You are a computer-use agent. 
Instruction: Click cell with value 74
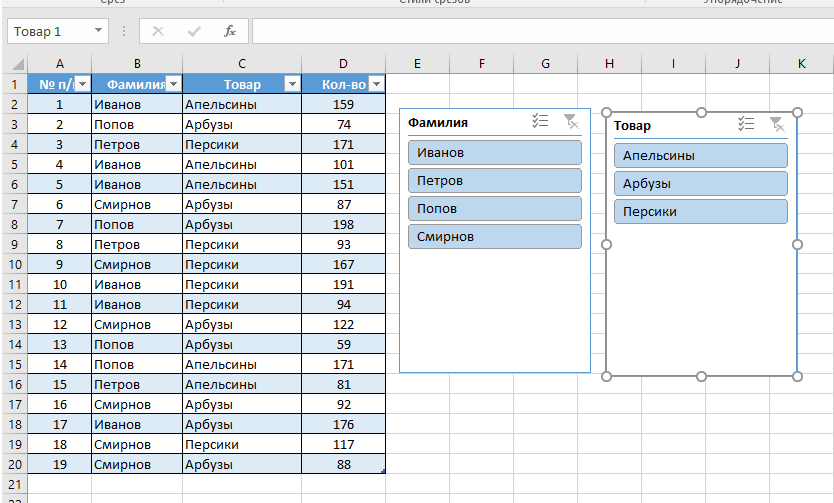point(343,124)
